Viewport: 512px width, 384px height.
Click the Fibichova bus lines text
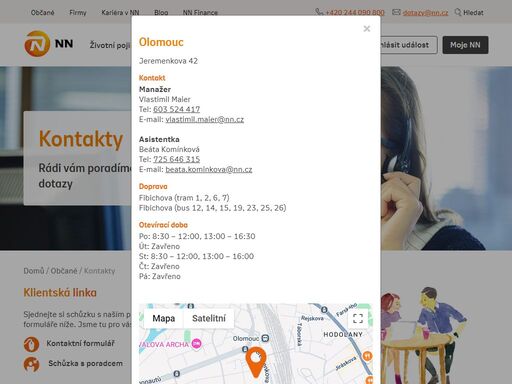pos(213,208)
